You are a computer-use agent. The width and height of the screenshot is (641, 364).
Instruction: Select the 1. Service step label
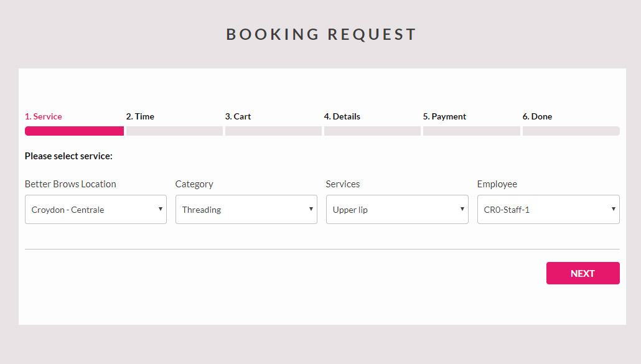point(44,116)
